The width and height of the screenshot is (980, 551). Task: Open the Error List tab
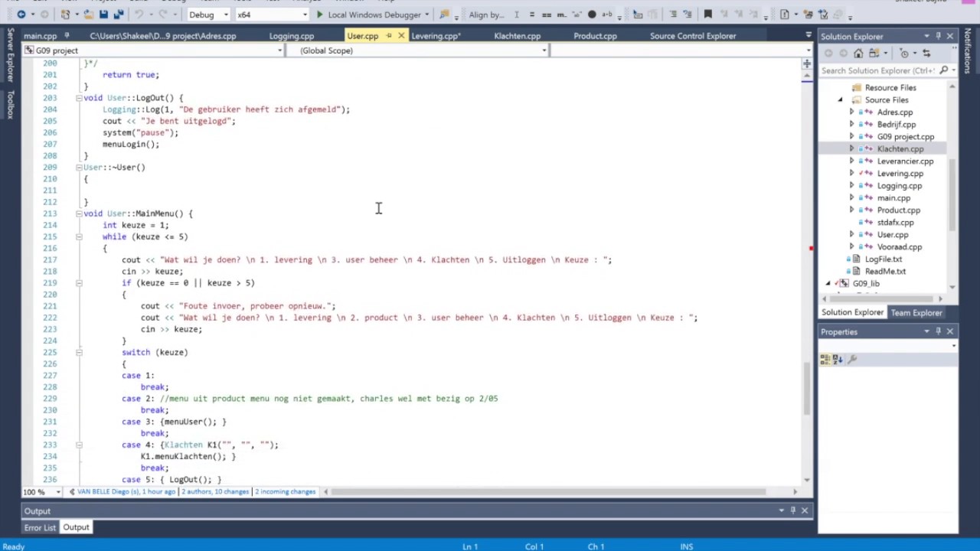pyautogui.click(x=40, y=527)
